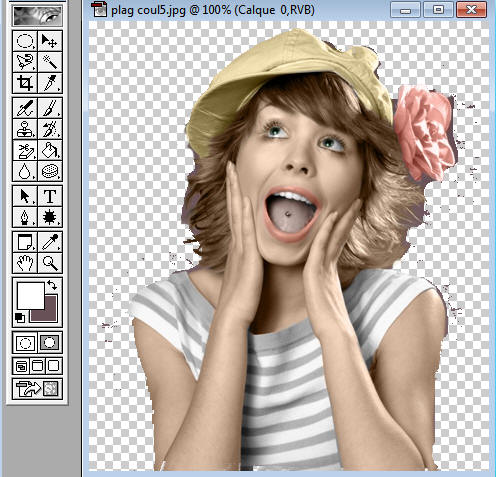Select the Slice knife tool
This screenshot has height=477, width=496.
pos(50,83)
